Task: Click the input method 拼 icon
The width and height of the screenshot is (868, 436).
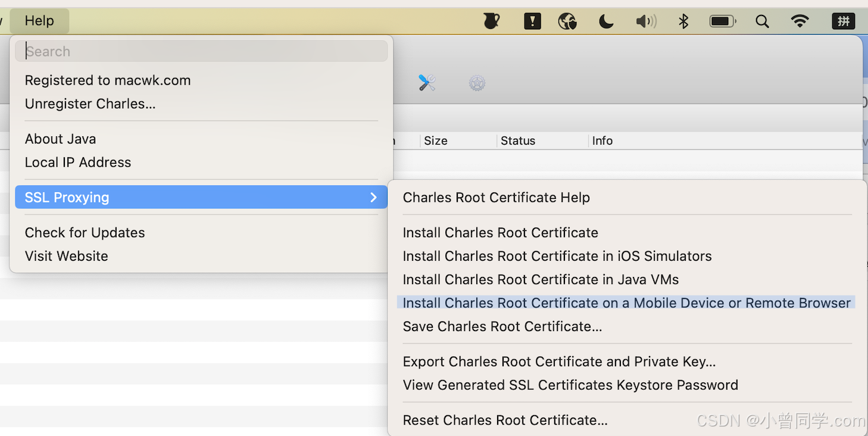Action: point(844,21)
